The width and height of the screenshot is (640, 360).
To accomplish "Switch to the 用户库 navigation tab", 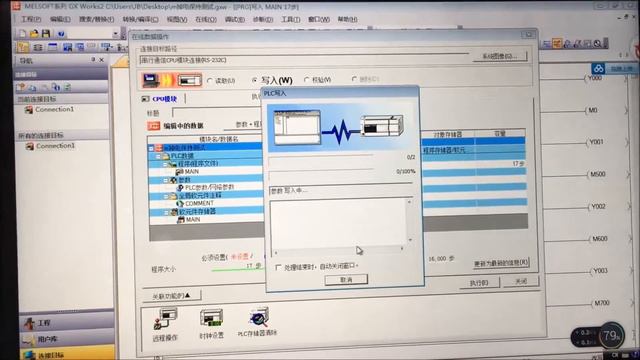I will click(x=66, y=339).
